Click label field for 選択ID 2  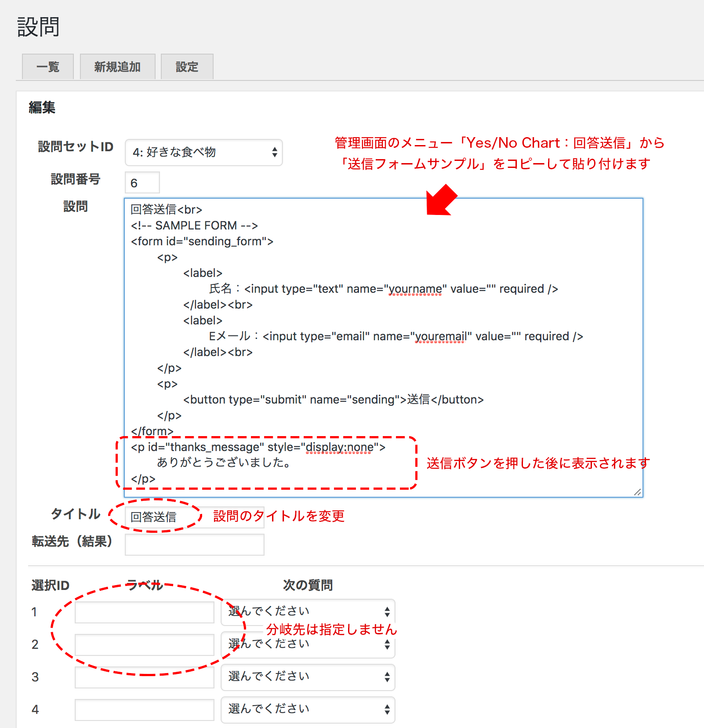pos(144,645)
